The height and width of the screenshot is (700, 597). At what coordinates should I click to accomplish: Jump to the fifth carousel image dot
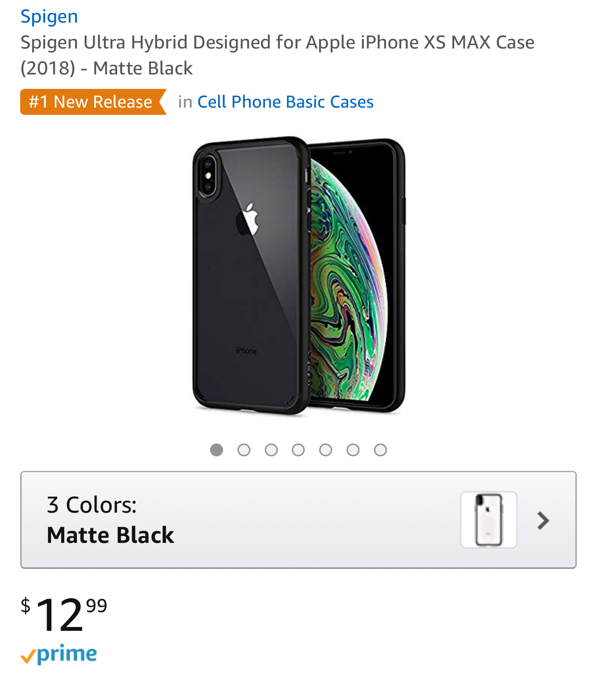[x=326, y=450]
